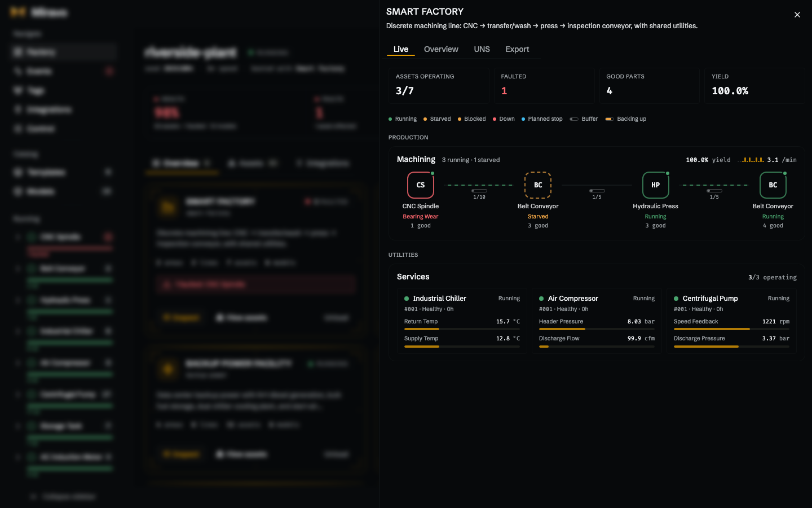
Task: Click the Faulted count card
Action: pyautogui.click(x=544, y=86)
